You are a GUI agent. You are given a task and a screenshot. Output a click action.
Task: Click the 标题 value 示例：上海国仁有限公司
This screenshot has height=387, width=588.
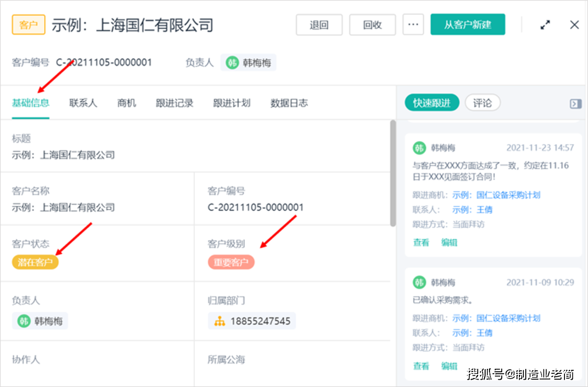[x=63, y=155]
